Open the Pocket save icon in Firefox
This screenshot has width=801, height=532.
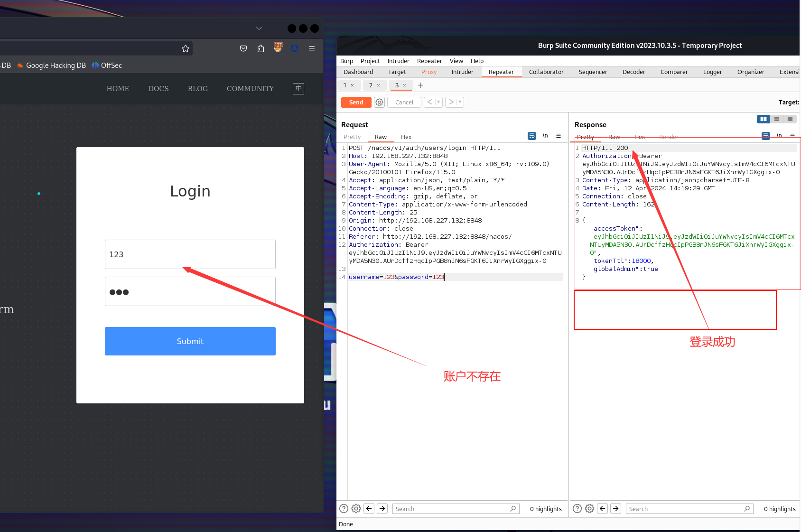[243, 48]
